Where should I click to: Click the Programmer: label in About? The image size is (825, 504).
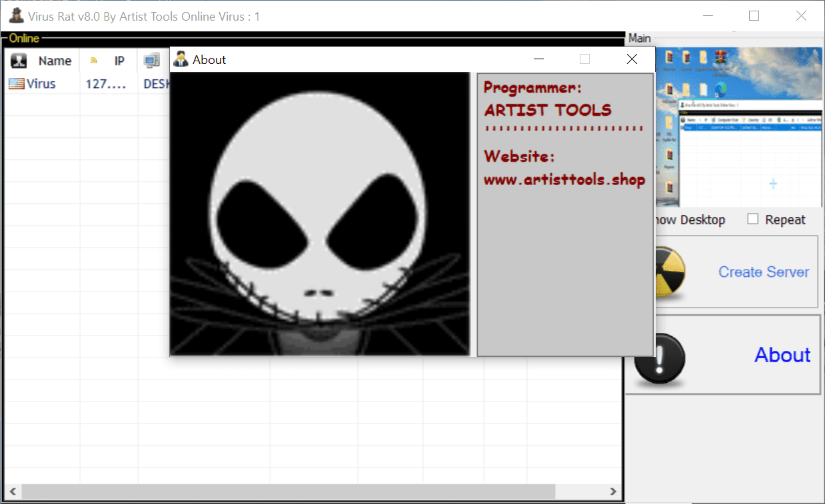tap(532, 87)
